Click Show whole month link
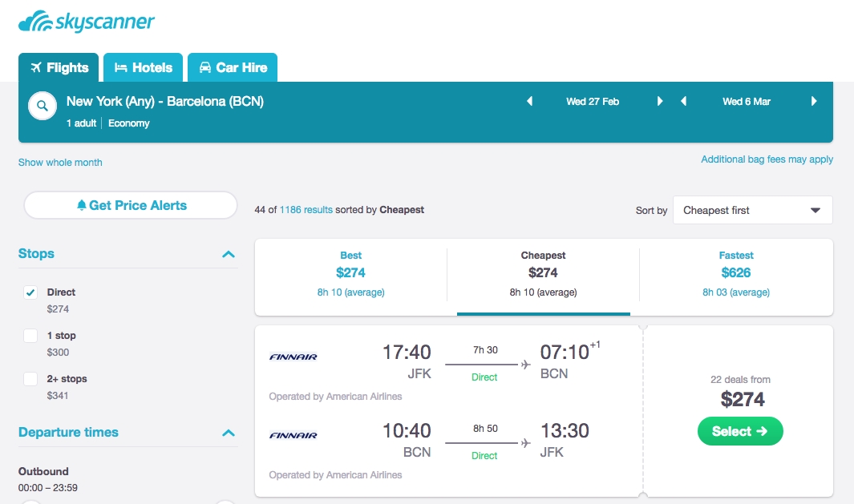Viewport: 854px width, 504px height. [60, 163]
